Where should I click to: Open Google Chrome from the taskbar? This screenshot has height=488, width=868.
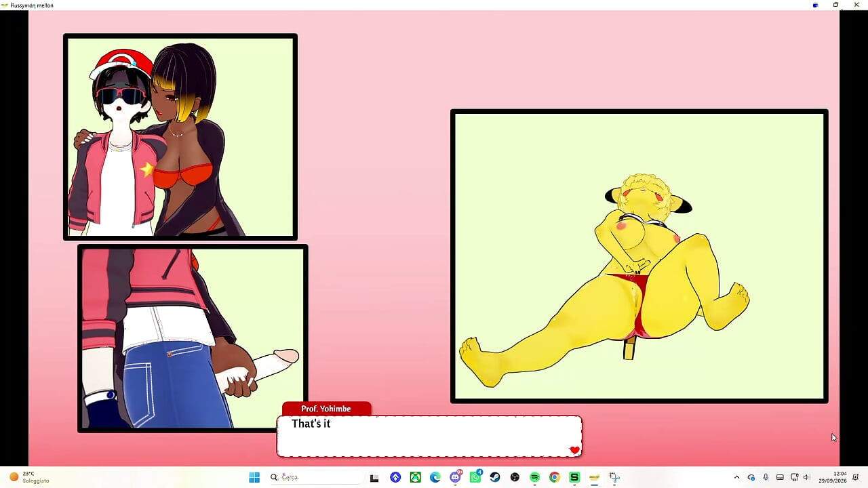555,477
